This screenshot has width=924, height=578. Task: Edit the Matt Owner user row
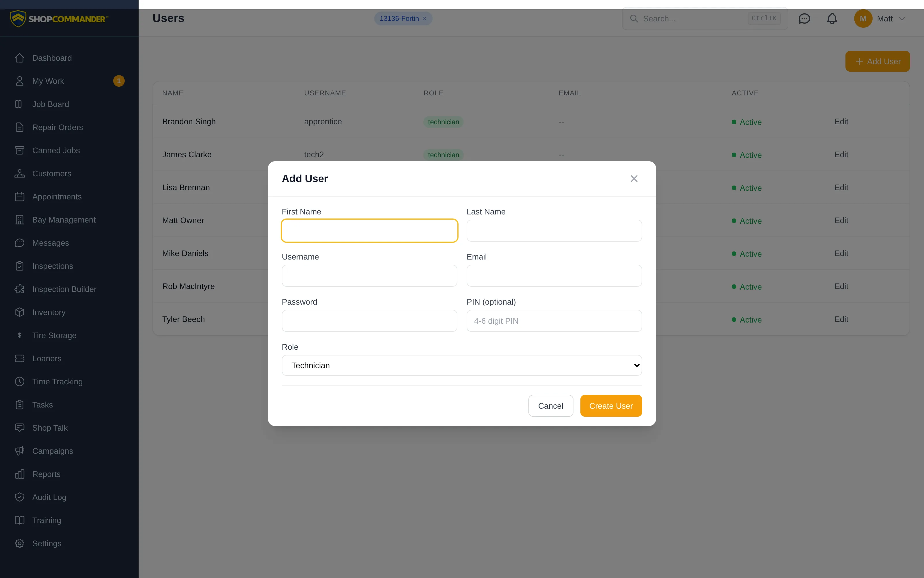[841, 221]
